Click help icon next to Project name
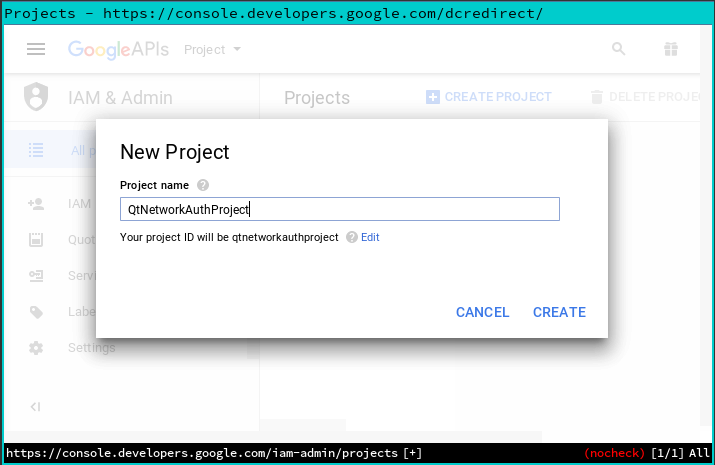 click(203, 185)
